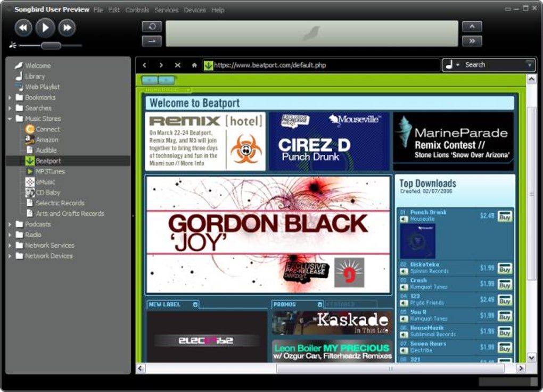
Task: Open Selectric Records store
Action: coord(60,203)
